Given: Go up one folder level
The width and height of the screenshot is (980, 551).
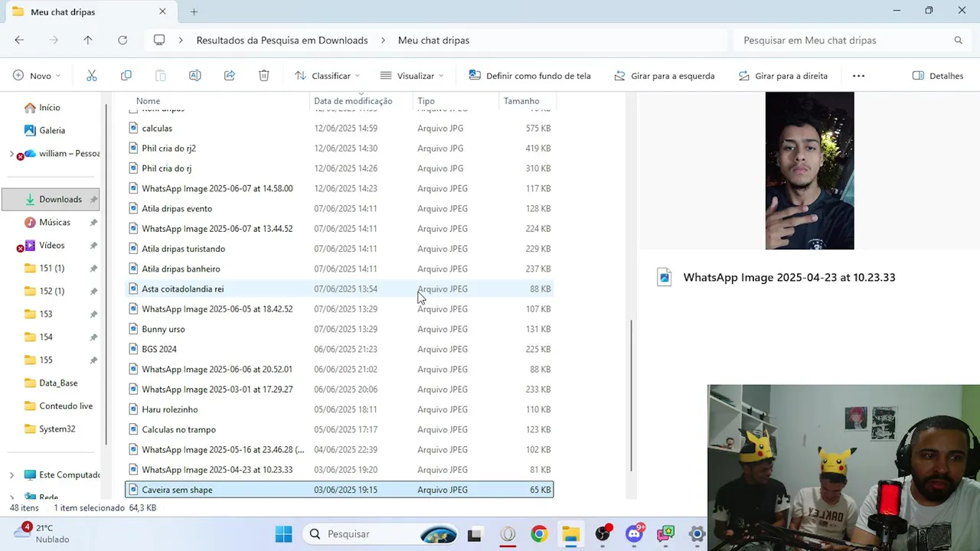Looking at the screenshot, I should [88, 40].
